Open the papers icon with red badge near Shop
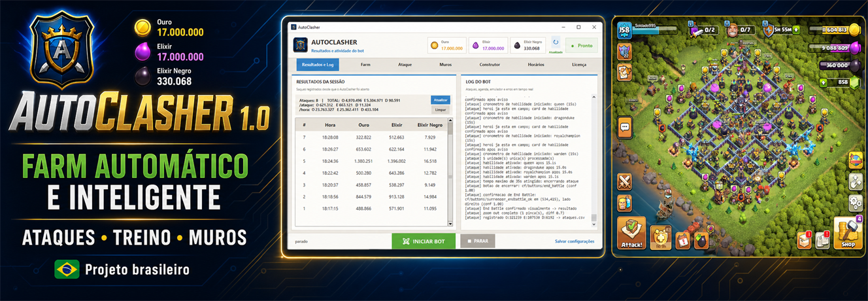The width and height of the screenshot is (868, 301). click(x=822, y=239)
